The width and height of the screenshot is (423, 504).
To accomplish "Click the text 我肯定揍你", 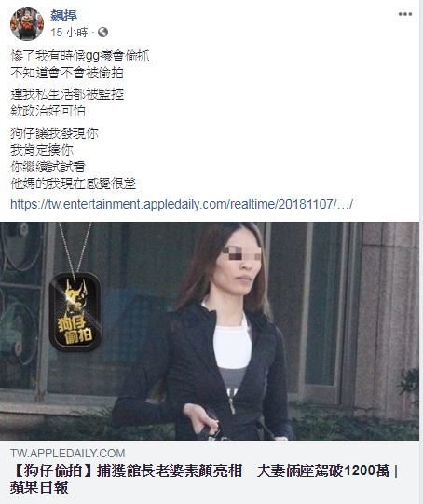I will pos(42,150).
